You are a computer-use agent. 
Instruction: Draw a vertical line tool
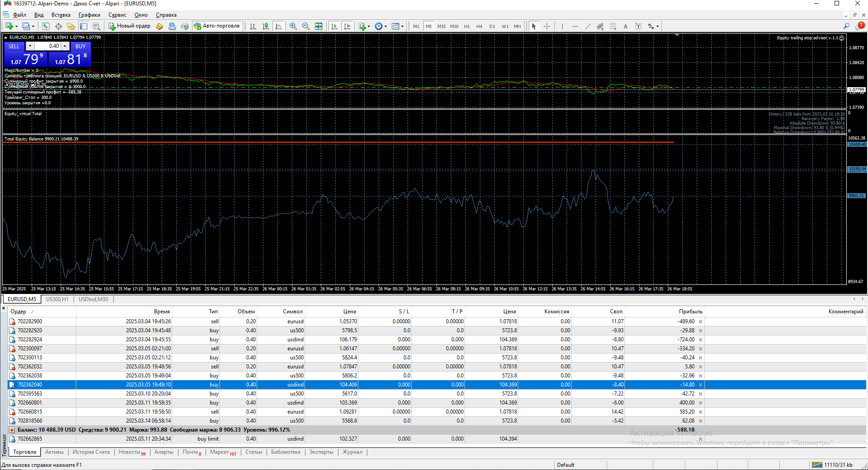click(562, 26)
